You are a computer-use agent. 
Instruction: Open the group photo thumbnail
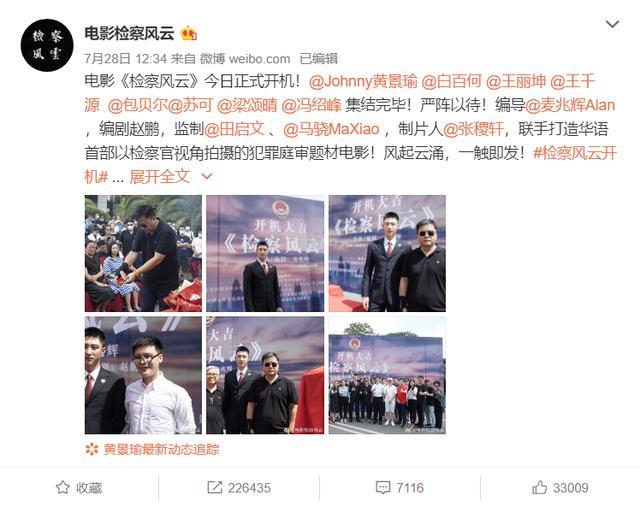387,376
